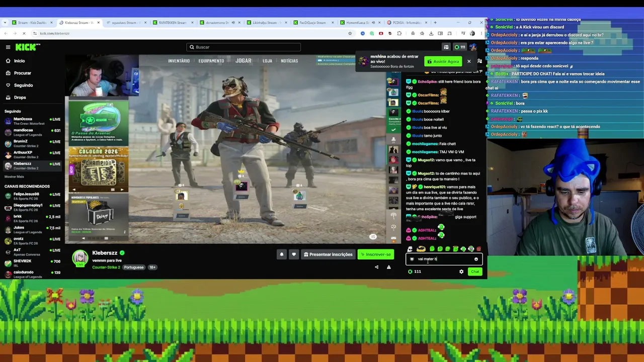Toggle the notification bell for Kleberszz
The image size is (644, 362).
click(x=282, y=254)
